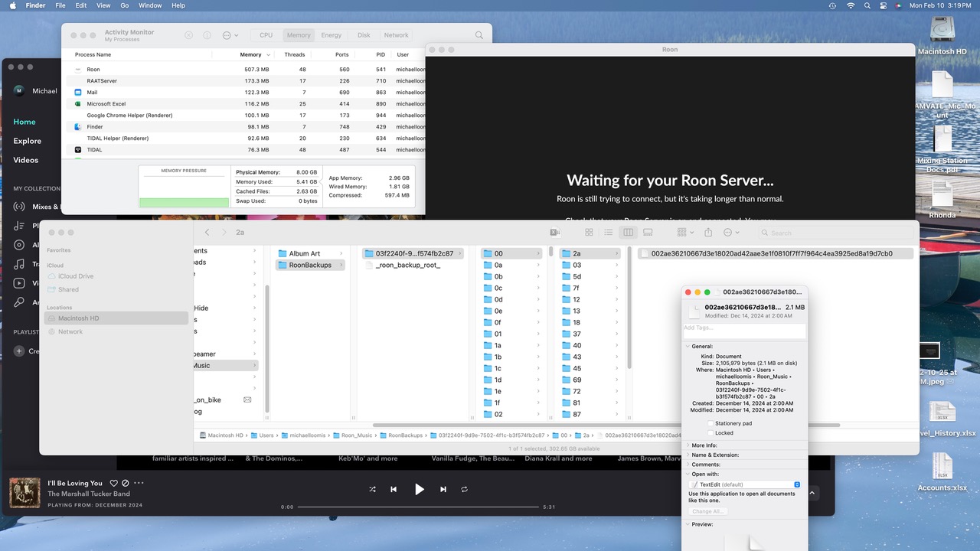980x551 pixels.
Task: Switch to the Disk tab
Action: [364, 35]
